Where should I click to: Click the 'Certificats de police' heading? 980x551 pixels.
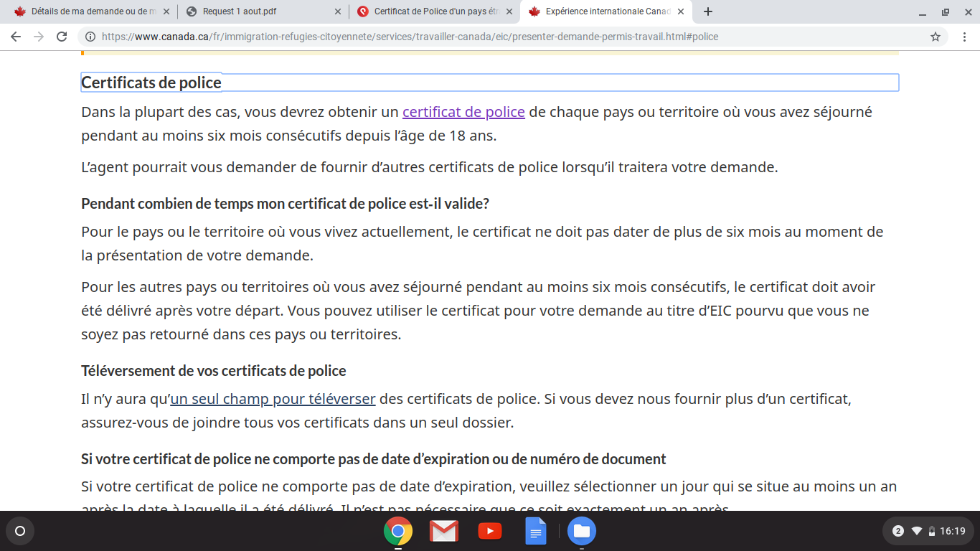tap(151, 83)
